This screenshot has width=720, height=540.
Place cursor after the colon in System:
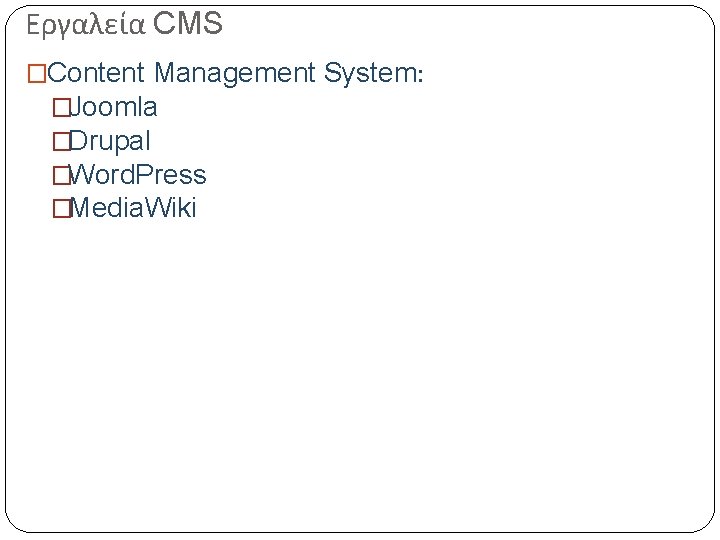tap(423, 73)
